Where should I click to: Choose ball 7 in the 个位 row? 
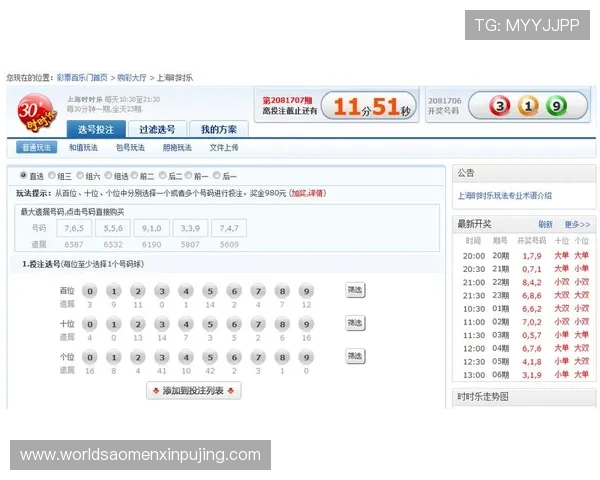click(258, 357)
